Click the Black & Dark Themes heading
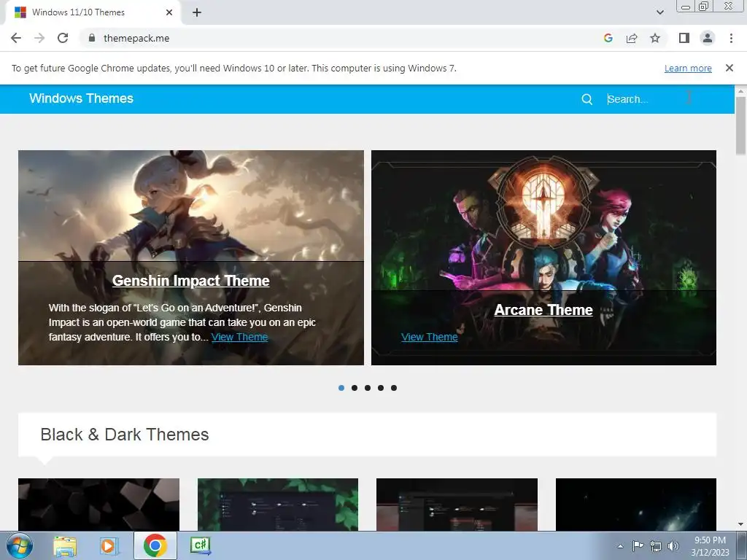This screenshot has width=747, height=560. pyautogui.click(x=124, y=435)
